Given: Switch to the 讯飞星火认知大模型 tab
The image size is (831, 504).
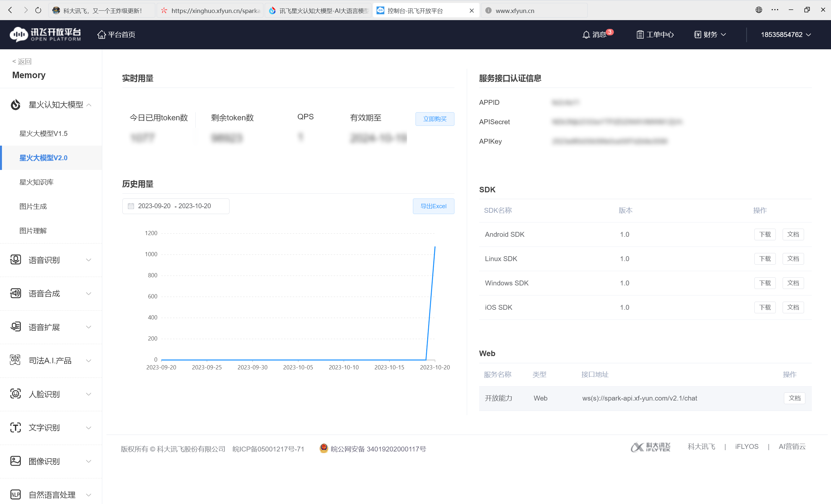Looking at the screenshot, I should click(x=318, y=10).
